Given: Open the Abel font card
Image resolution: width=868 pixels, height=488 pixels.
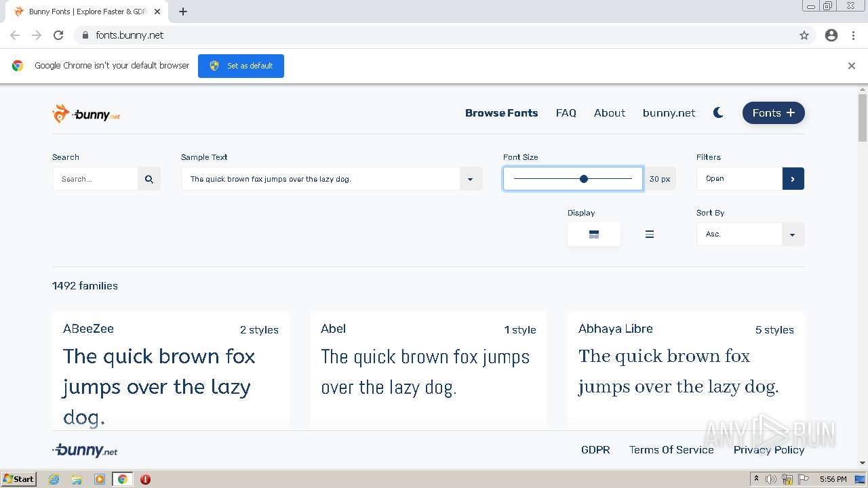Looking at the screenshot, I should pyautogui.click(x=429, y=370).
